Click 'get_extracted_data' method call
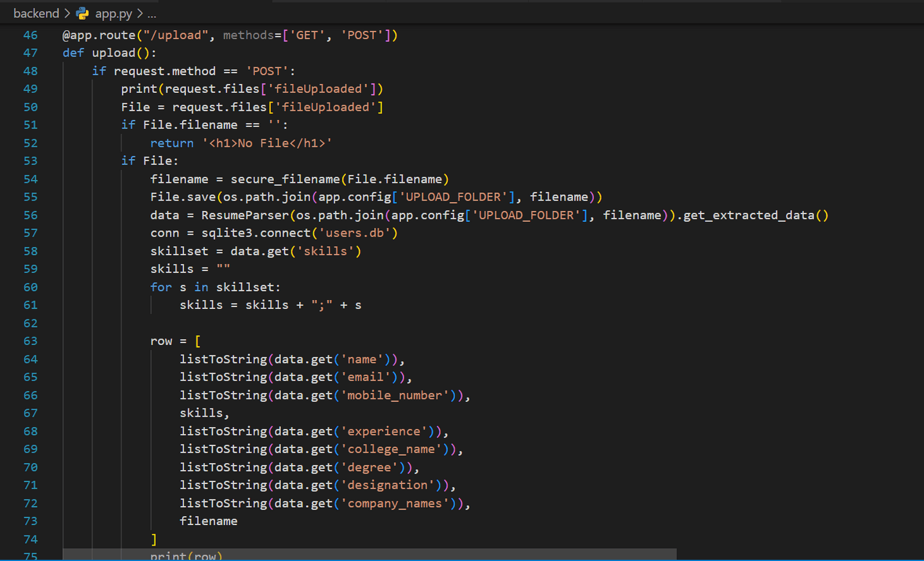Viewport: 924px width, 561px height. [x=749, y=215]
